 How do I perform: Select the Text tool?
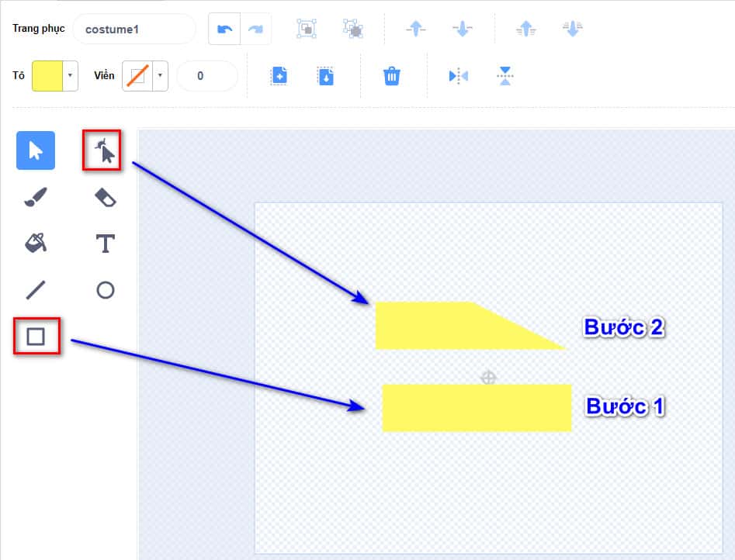[106, 244]
